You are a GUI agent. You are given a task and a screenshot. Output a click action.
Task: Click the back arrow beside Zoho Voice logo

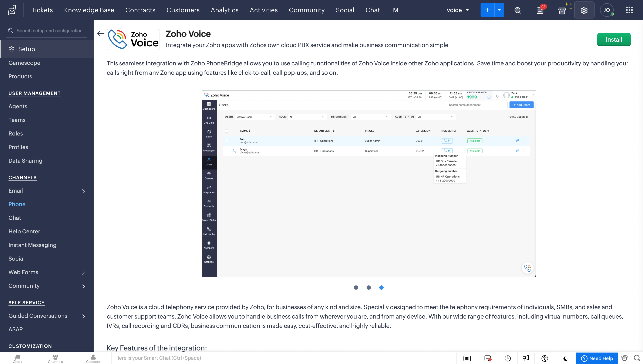pos(100,34)
